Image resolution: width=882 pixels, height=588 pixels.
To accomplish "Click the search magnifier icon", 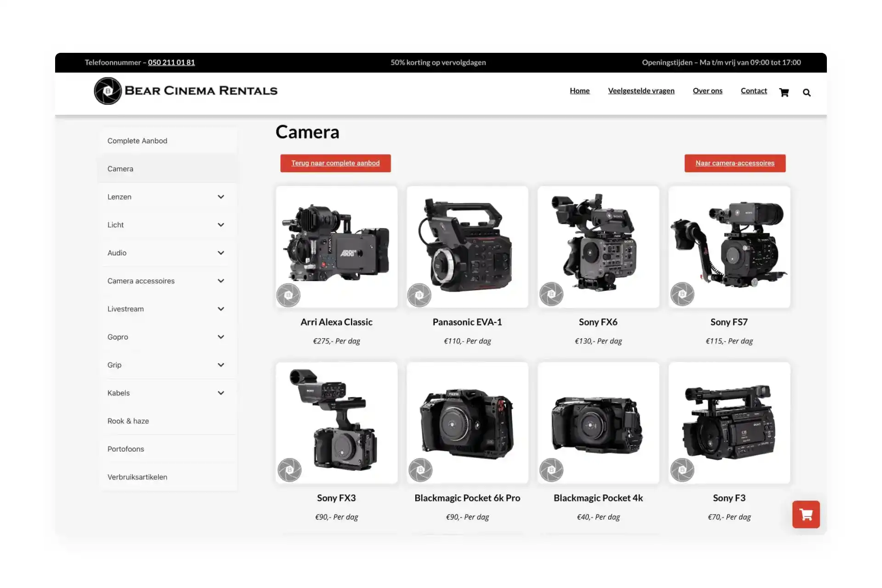I will (x=807, y=92).
